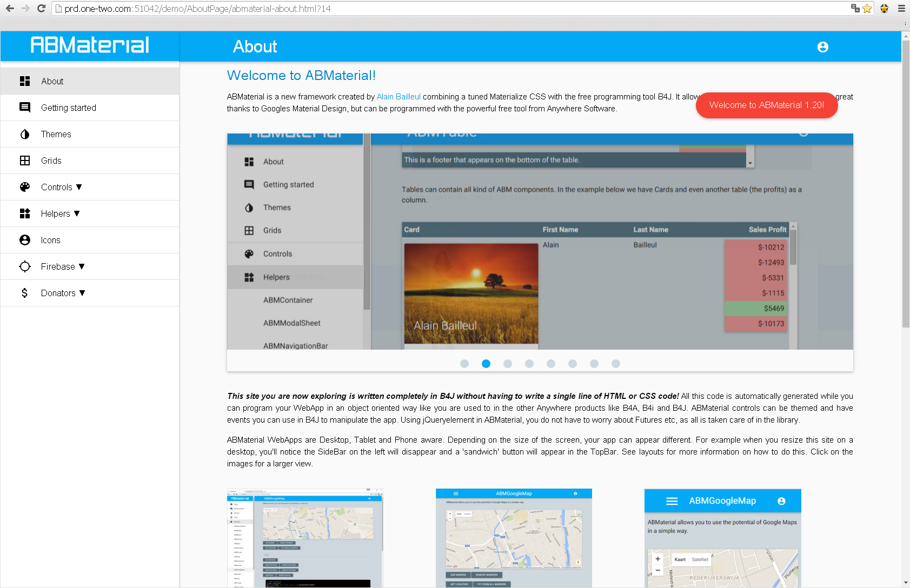Viewport: 910px width, 588px height.
Task: Select the seventh carousel indicator dot
Action: (x=594, y=364)
